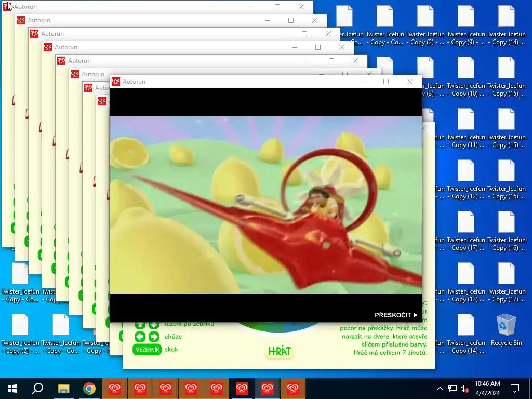Click the 'chůze' label text
Viewport: 532px width, 399px height.
click(x=173, y=337)
